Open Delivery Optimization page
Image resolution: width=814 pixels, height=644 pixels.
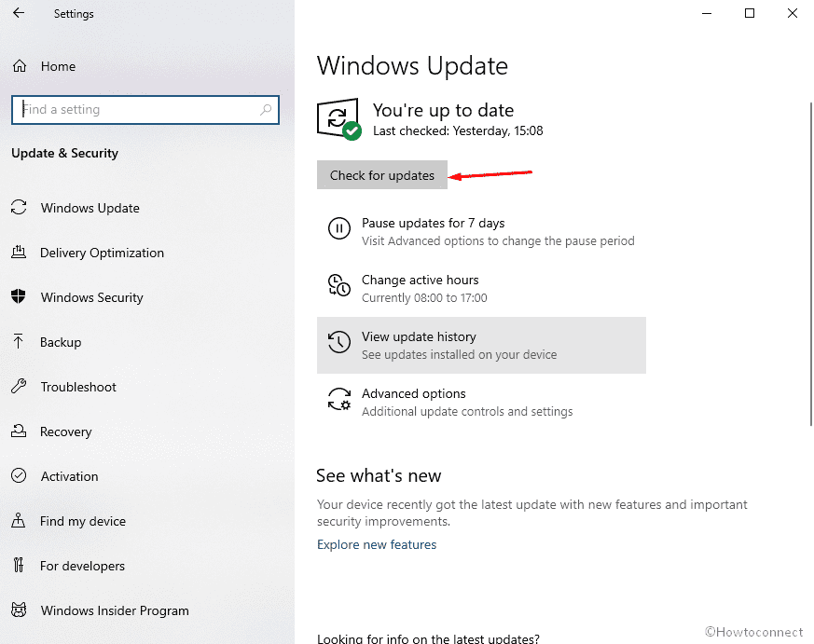pyautogui.click(x=102, y=253)
